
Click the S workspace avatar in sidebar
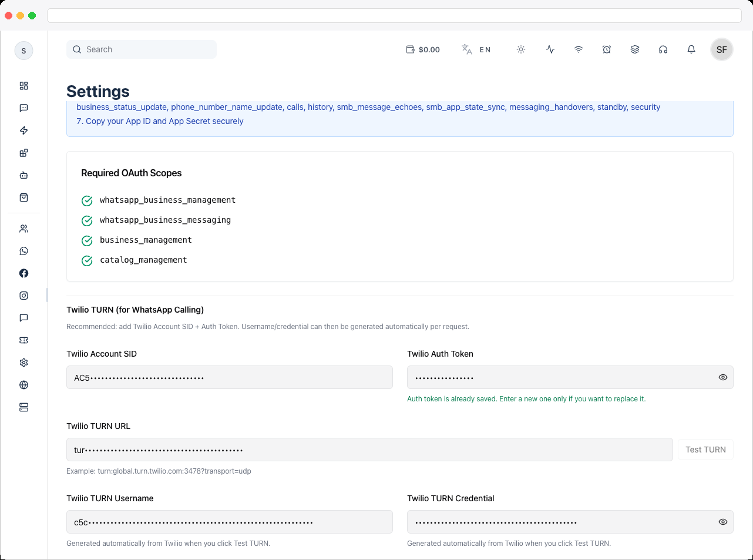click(23, 51)
